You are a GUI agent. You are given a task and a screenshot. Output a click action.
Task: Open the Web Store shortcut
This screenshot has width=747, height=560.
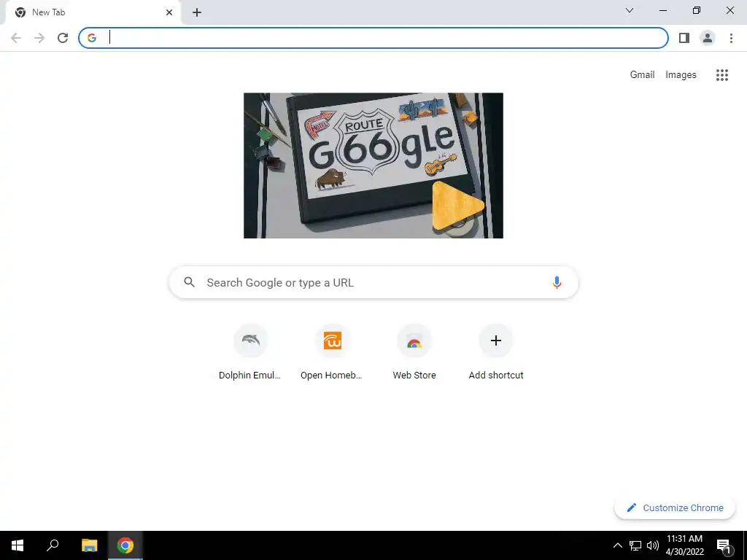coord(414,352)
